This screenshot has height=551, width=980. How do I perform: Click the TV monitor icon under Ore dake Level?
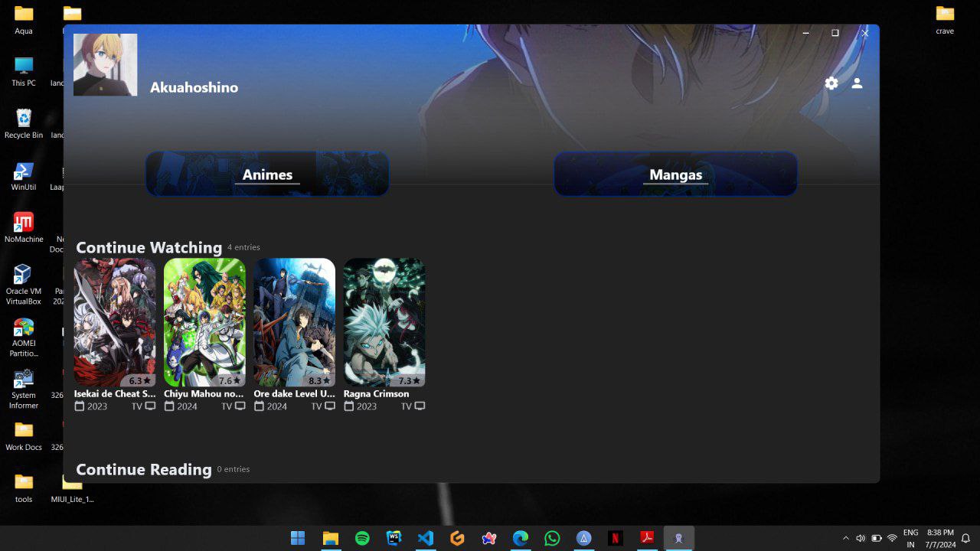(x=330, y=406)
